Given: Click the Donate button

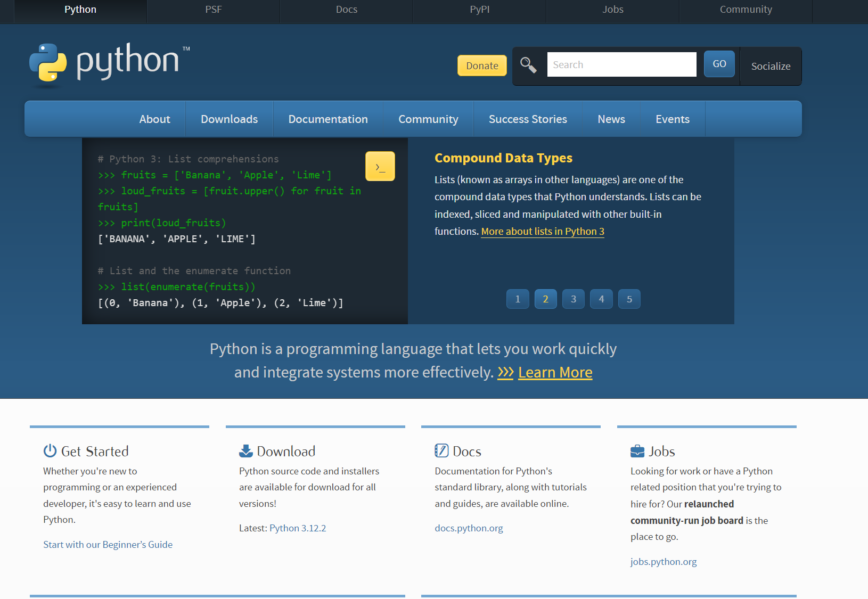Looking at the screenshot, I should tap(481, 65).
